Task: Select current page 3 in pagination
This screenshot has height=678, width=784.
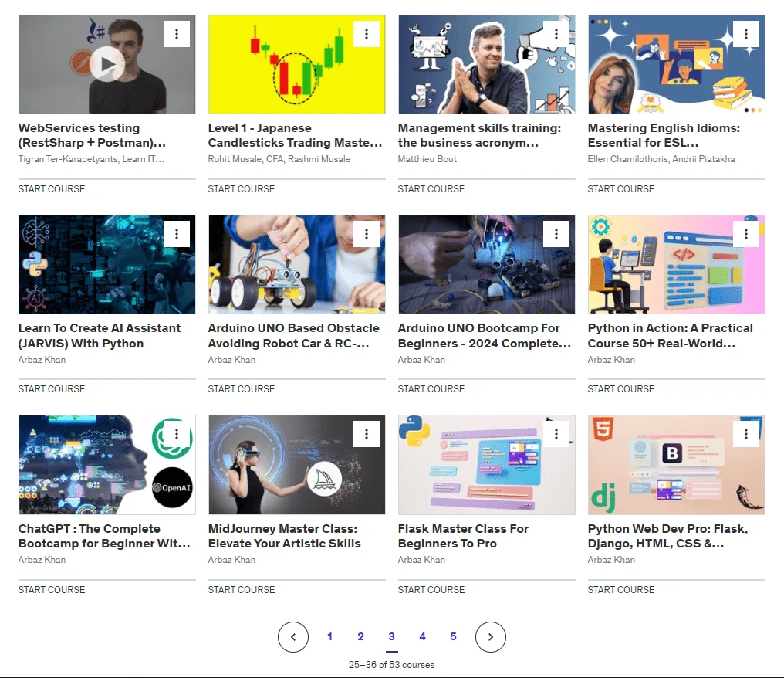Action: coord(391,636)
